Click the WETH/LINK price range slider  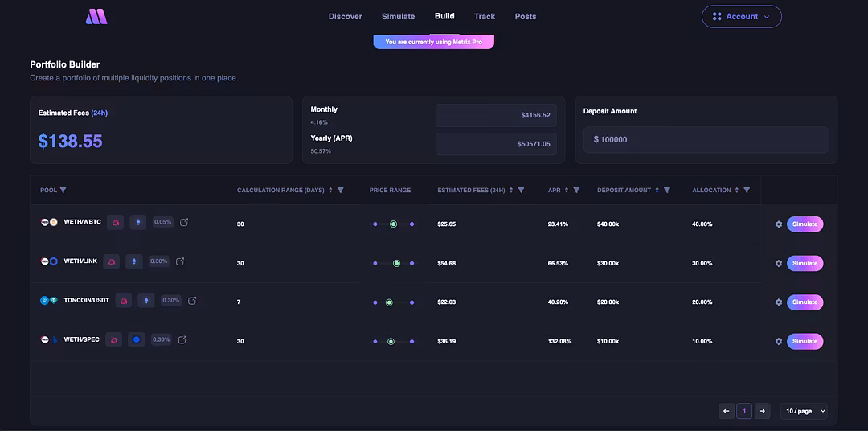tap(394, 263)
